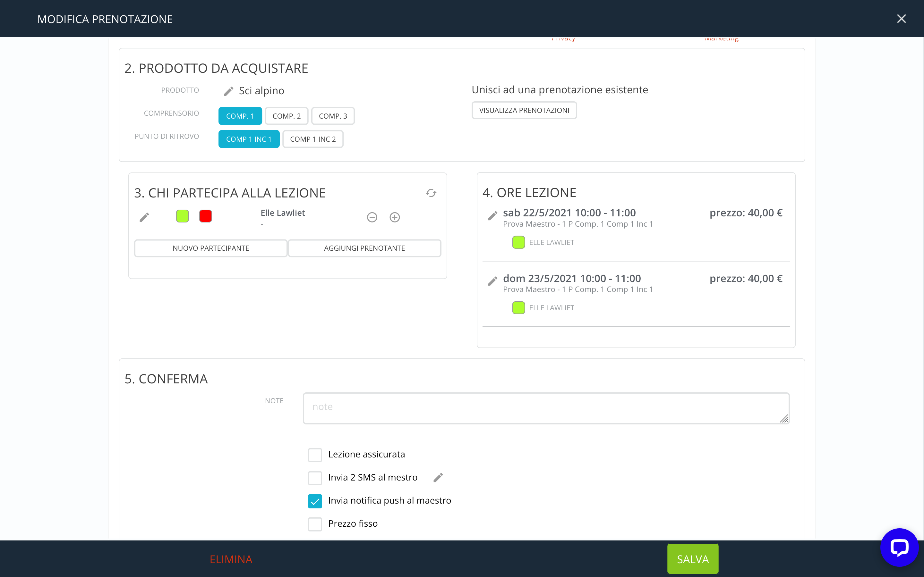This screenshot has height=577, width=924.
Task: Click plus circle icon for Elle Lawliet
Action: click(394, 217)
